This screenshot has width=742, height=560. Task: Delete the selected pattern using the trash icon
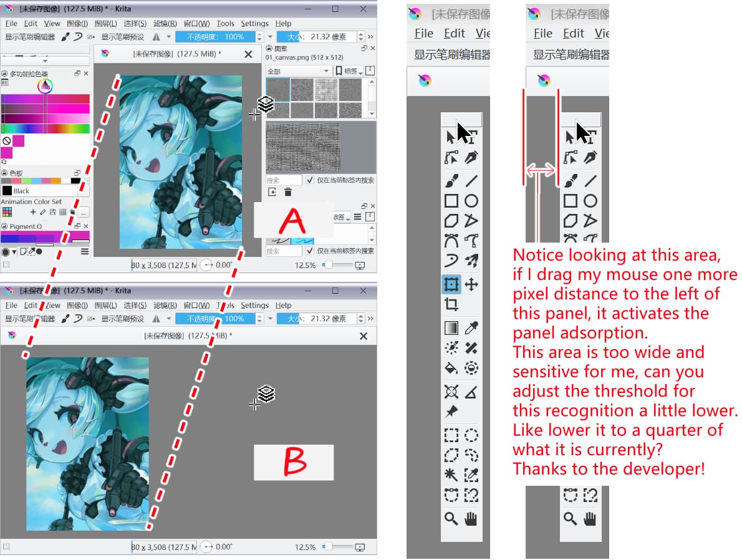pos(287,191)
